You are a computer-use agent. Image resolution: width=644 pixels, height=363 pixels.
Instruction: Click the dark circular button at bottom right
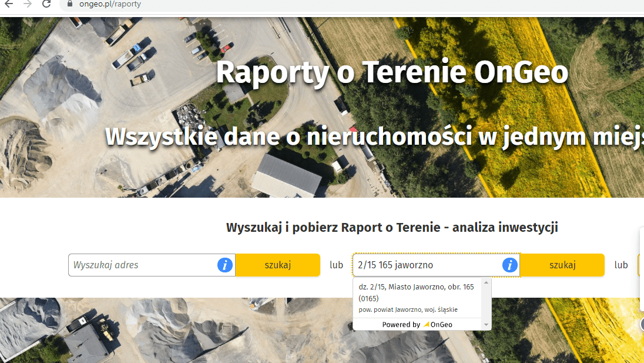coord(642,325)
